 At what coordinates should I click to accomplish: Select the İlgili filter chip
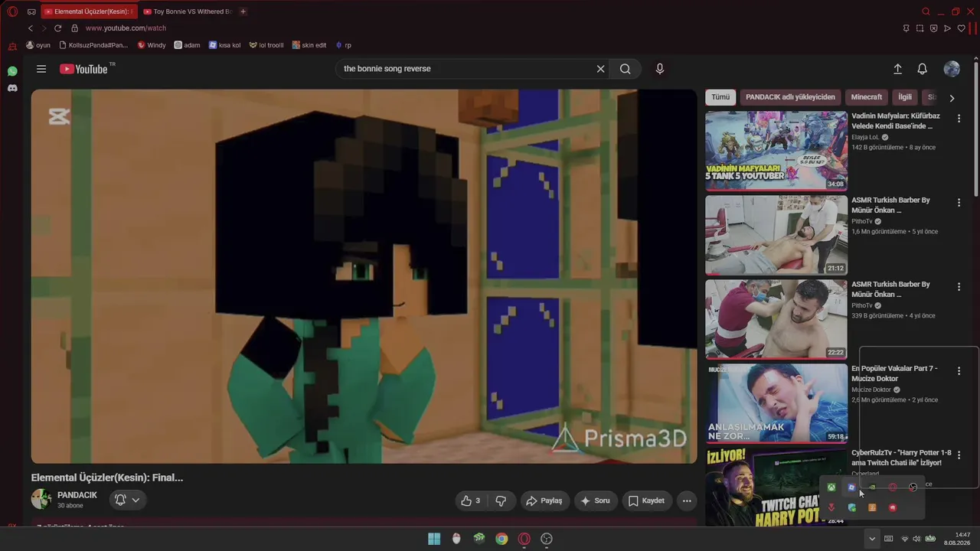click(x=905, y=97)
